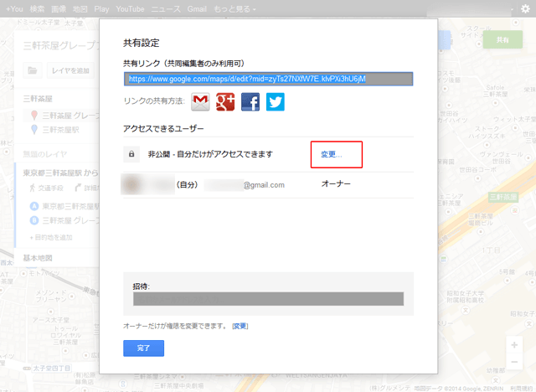Image resolution: width=536 pixels, height=392 pixels.
Task: Click the zoom out minus button on map
Action: tap(514, 362)
